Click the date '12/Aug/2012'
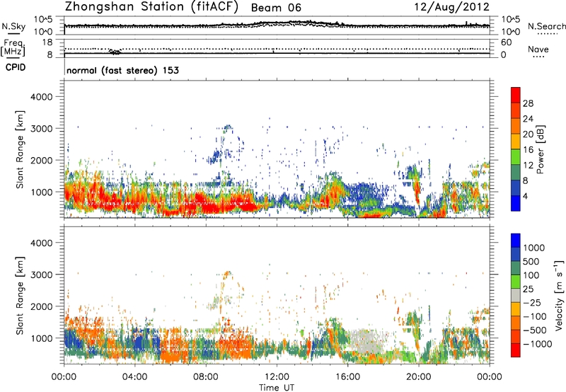This screenshot has height=392, width=566. 451,7
